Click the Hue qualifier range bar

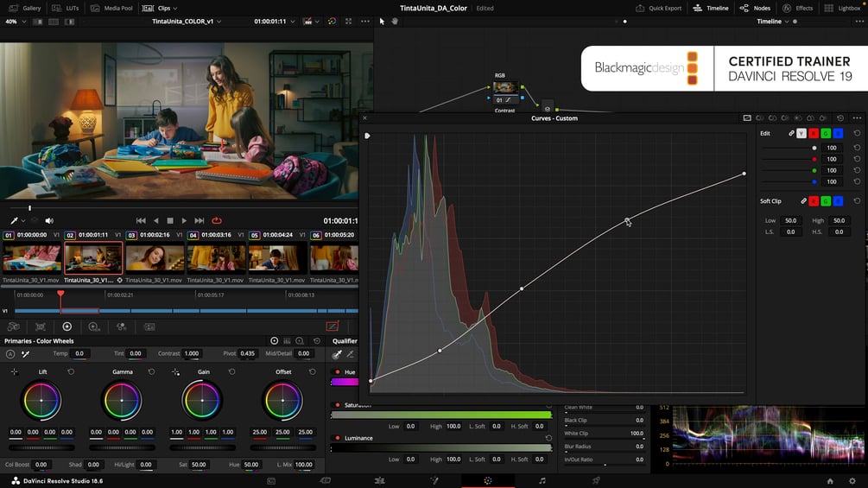coord(345,382)
